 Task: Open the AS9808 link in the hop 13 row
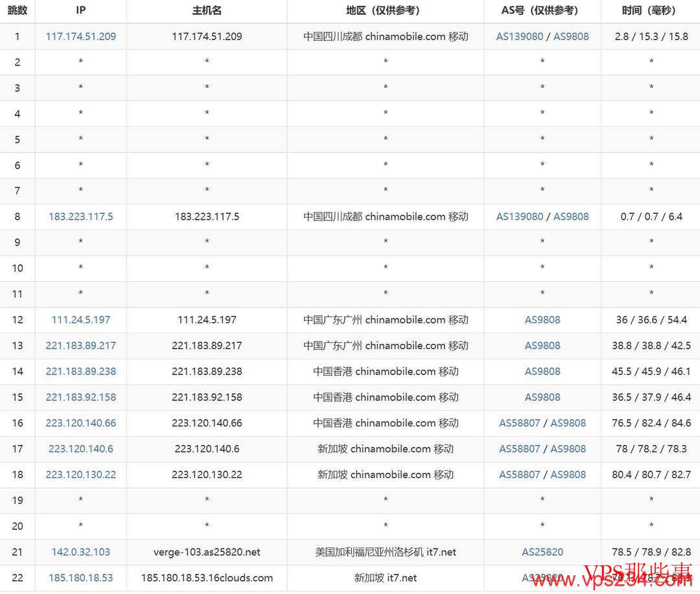542,346
